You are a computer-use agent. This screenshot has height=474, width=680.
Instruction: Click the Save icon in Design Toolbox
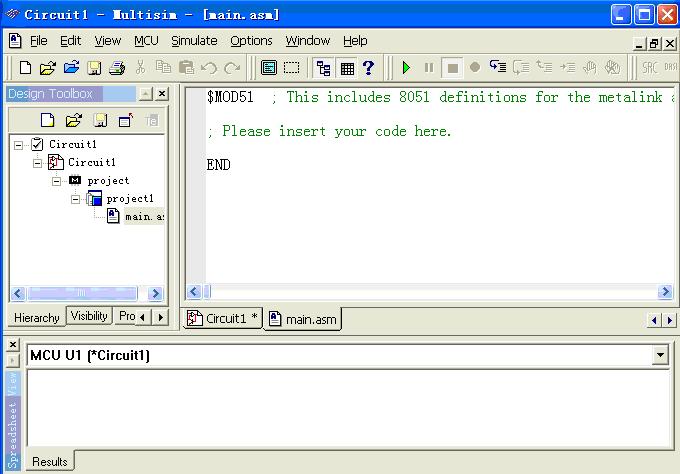click(100, 121)
